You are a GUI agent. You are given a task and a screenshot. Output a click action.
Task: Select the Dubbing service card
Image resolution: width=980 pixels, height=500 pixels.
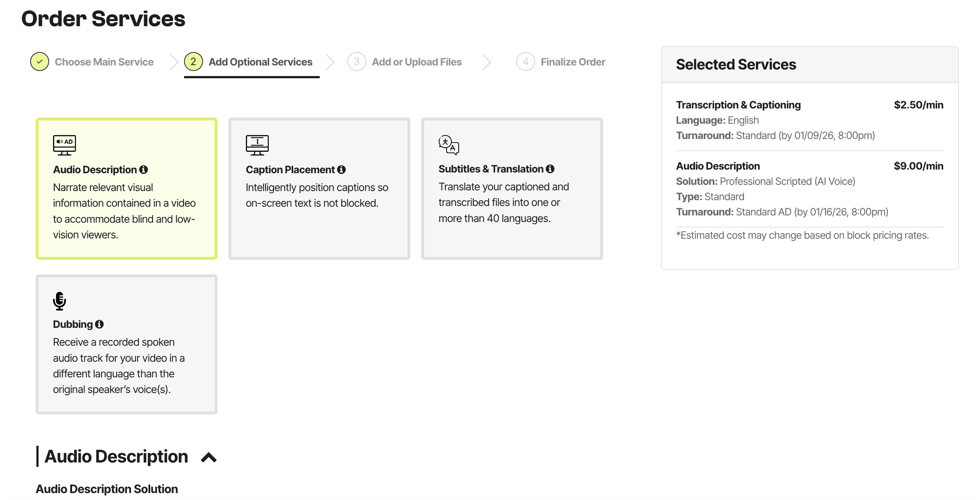coord(127,344)
